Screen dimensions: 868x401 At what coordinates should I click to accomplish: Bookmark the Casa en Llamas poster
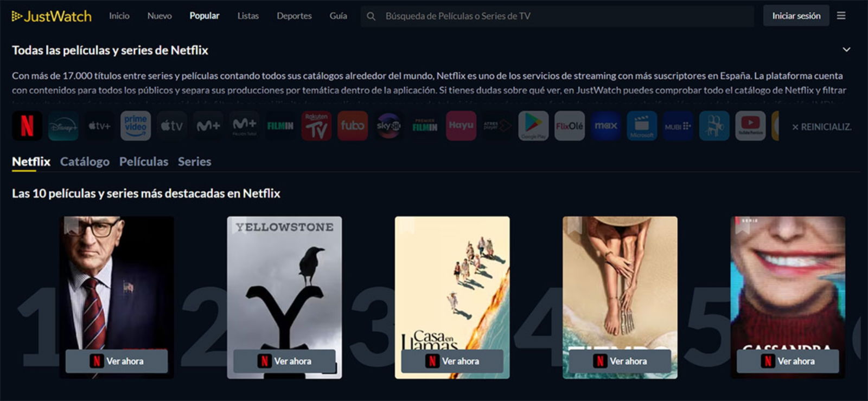[x=407, y=225]
